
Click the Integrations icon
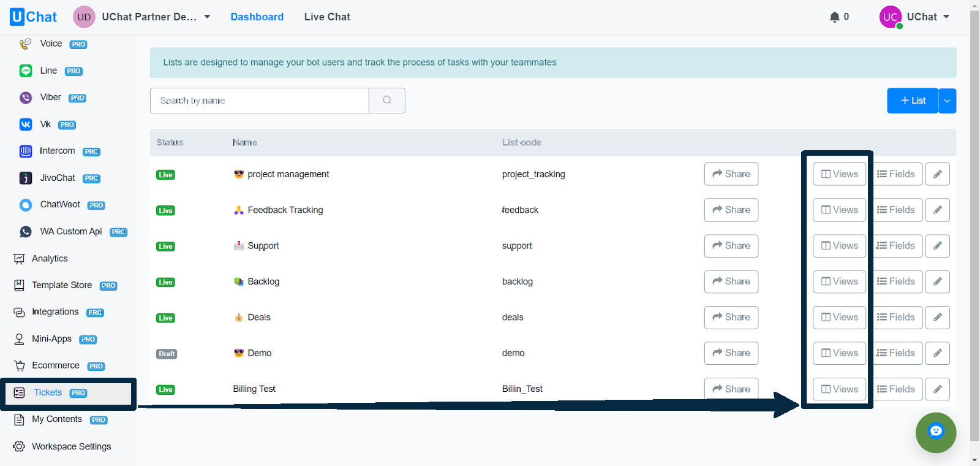[20, 312]
